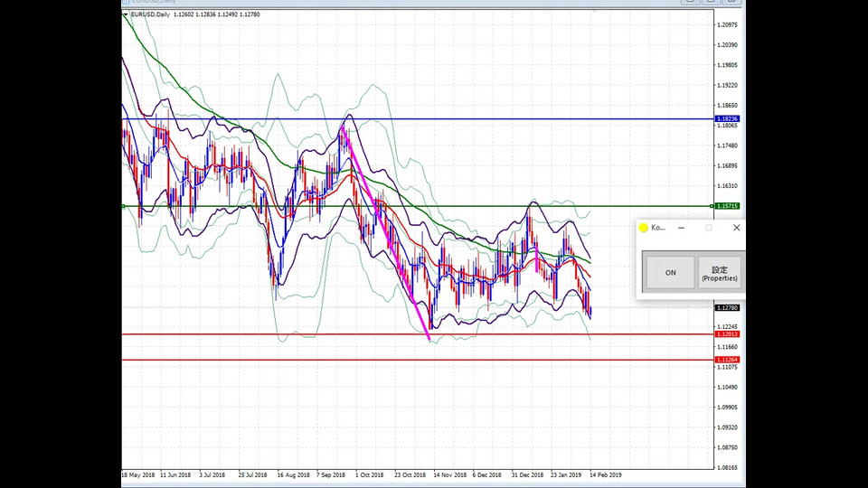
Task: Click the current price label 1.12780
Action: (727, 307)
